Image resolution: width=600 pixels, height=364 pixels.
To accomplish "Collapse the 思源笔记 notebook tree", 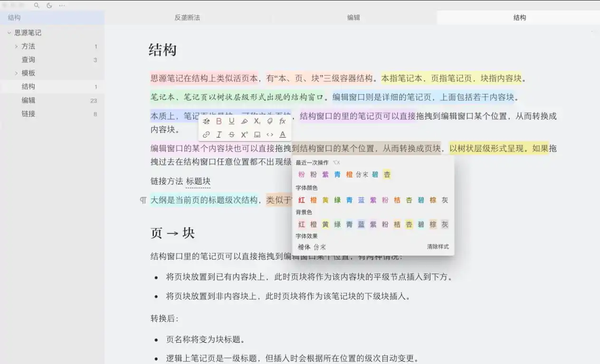I will coord(10,33).
